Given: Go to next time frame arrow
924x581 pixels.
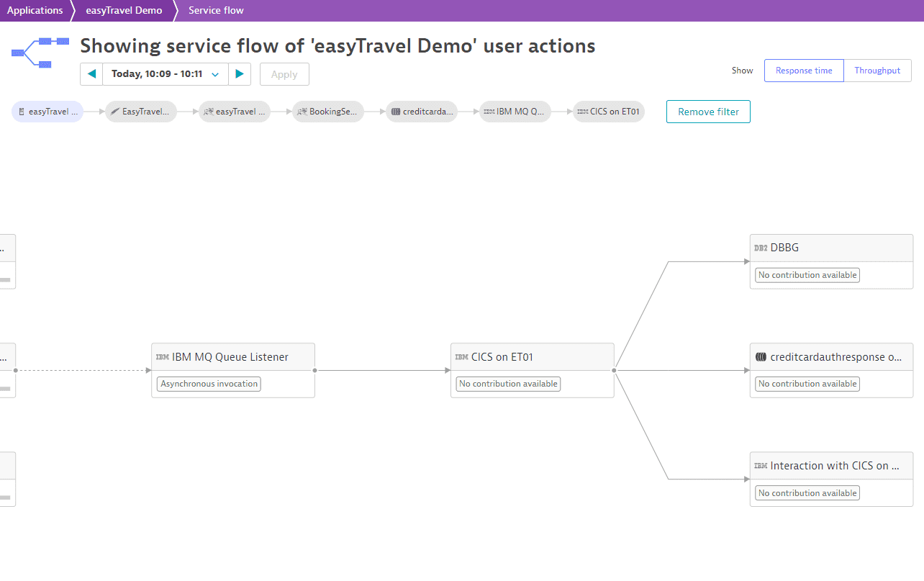Looking at the screenshot, I should click(x=240, y=74).
